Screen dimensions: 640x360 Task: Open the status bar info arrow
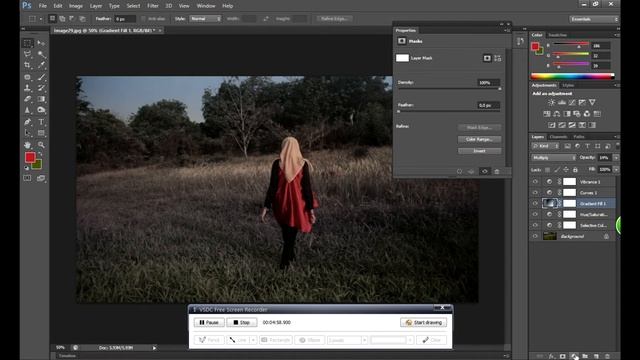154,348
